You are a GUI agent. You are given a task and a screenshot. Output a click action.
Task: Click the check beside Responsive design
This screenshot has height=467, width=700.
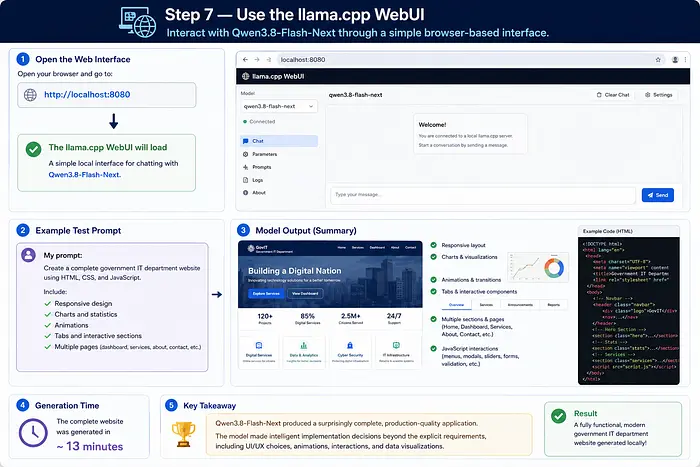pos(48,304)
